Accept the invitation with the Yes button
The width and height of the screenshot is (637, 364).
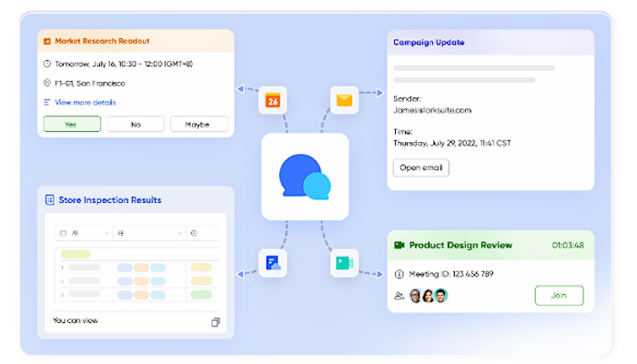click(x=72, y=124)
